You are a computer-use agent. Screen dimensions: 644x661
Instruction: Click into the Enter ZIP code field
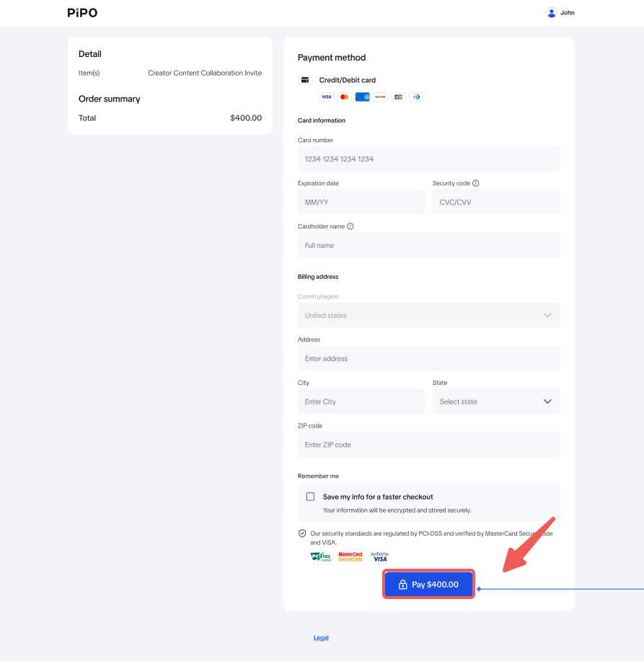point(428,445)
